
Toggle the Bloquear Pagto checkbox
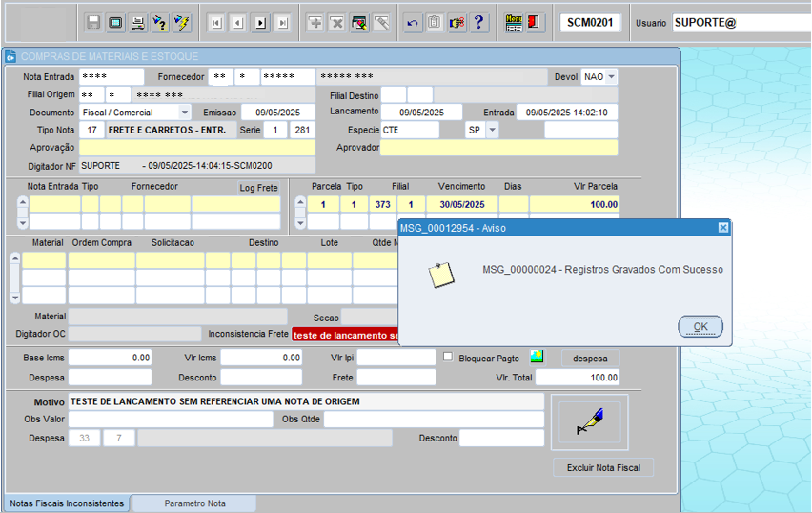pyautogui.click(x=449, y=357)
